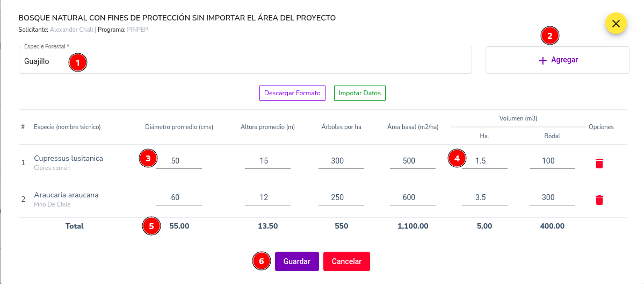Edit diameter value 50 for Cupressus
644x284 pixels.
click(179, 161)
